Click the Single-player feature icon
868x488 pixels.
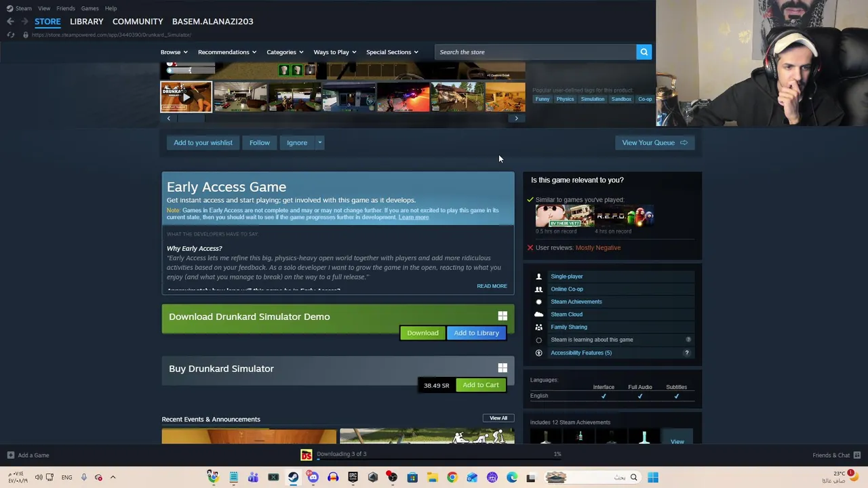coord(539,277)
